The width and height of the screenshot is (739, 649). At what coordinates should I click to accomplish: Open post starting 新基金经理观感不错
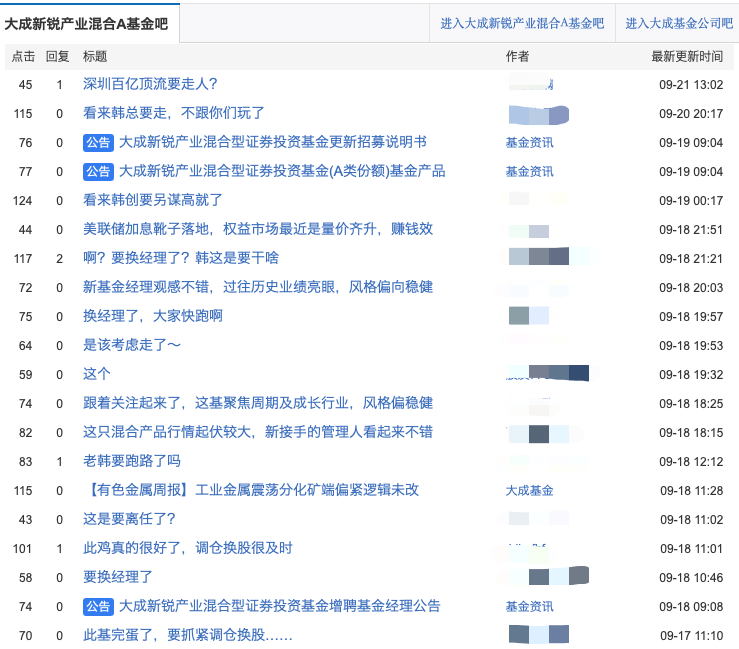tap(258, 288)
